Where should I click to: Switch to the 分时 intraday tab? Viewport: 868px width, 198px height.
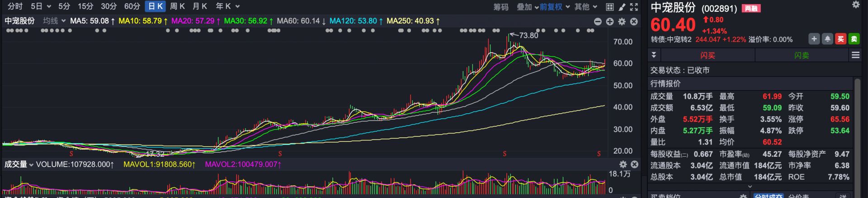tap(15, 6)
